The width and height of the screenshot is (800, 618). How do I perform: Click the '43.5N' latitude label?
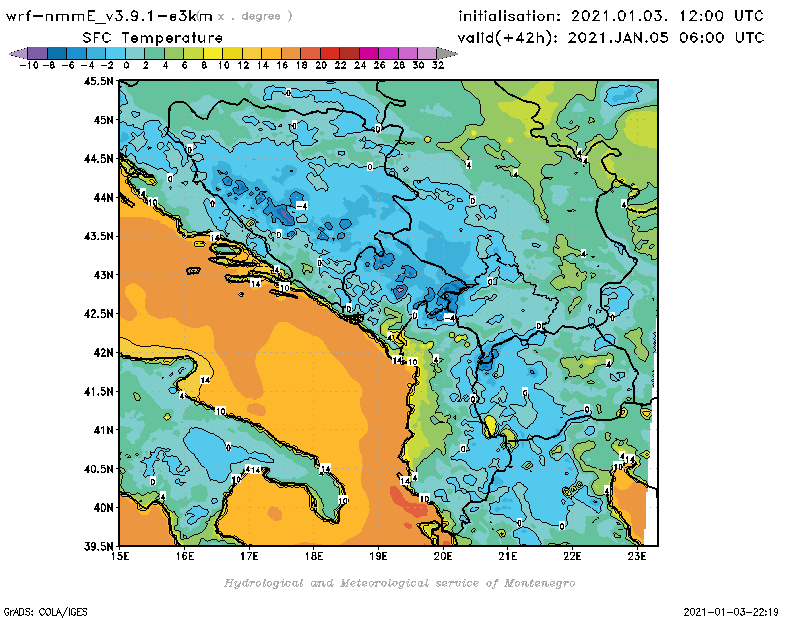[98, 236]
